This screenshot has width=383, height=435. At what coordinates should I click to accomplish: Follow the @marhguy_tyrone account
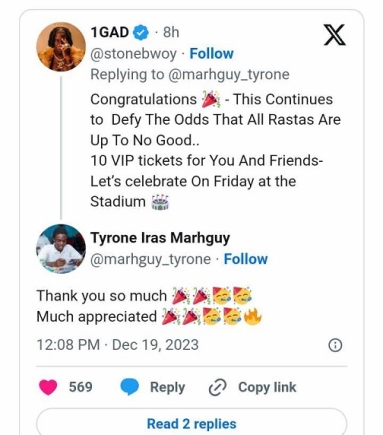pyautogui.click(x=246, y=259)
